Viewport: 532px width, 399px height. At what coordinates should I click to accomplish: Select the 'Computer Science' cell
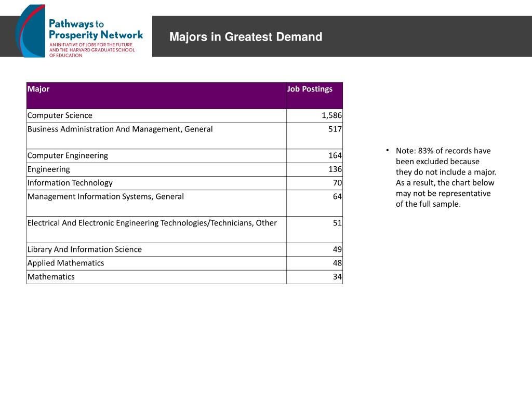(x=156, y=116)
